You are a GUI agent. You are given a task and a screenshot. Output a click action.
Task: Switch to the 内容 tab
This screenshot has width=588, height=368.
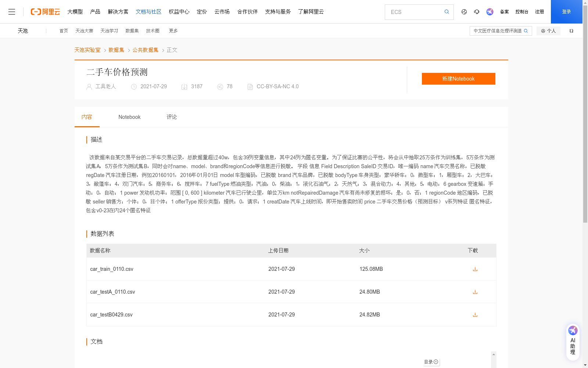[x=87, y=117]
